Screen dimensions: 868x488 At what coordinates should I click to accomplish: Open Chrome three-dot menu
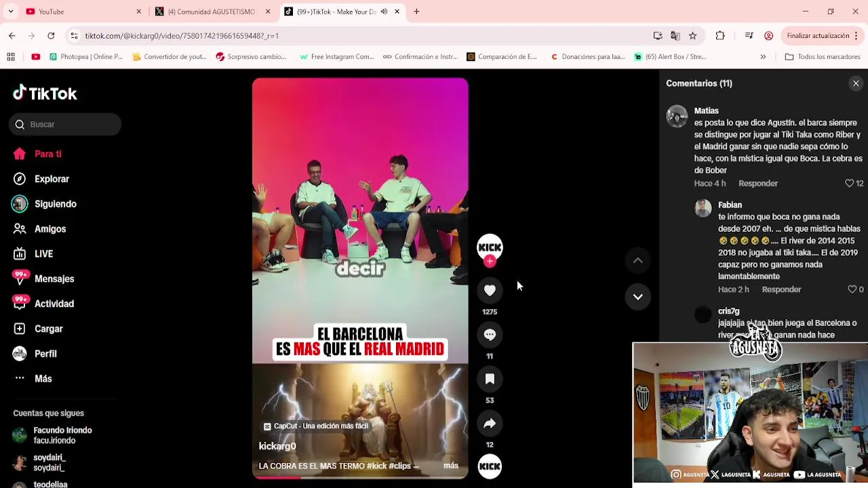click(857, 36)
